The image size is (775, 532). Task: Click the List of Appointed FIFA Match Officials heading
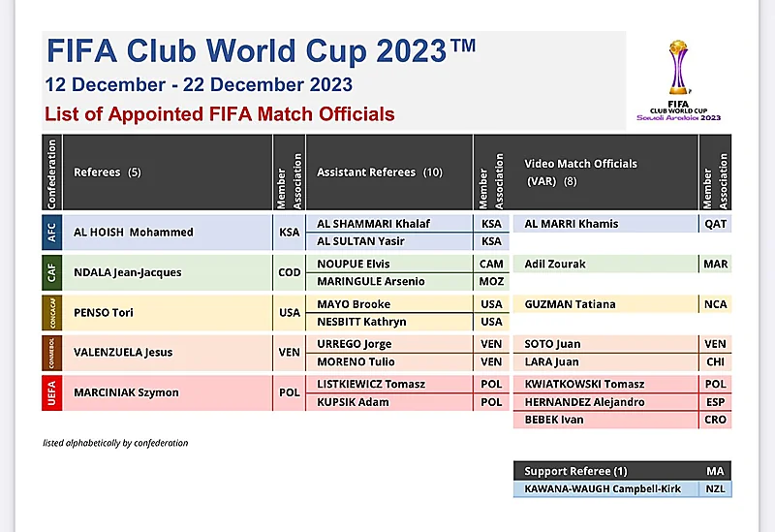(220, 114)
